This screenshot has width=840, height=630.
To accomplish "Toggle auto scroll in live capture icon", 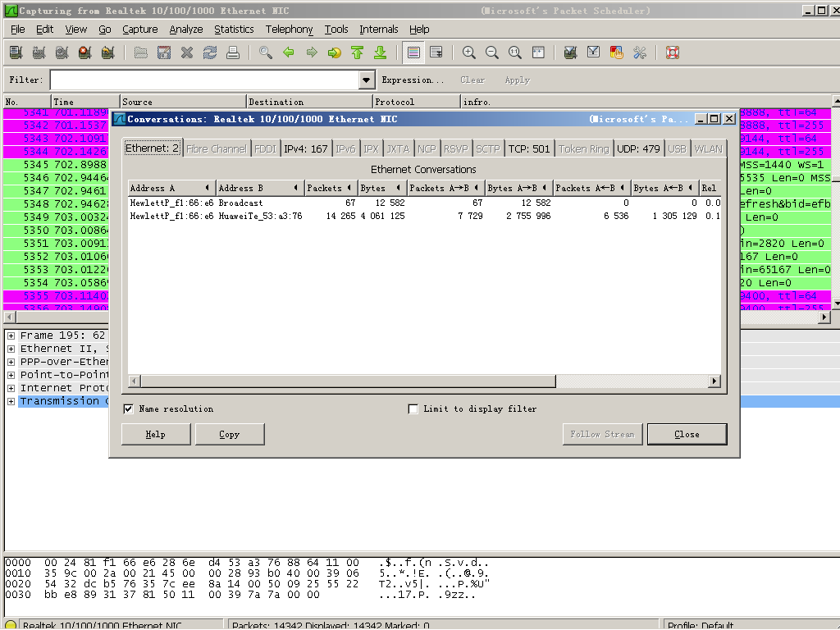I will click(x=436, y=52).
